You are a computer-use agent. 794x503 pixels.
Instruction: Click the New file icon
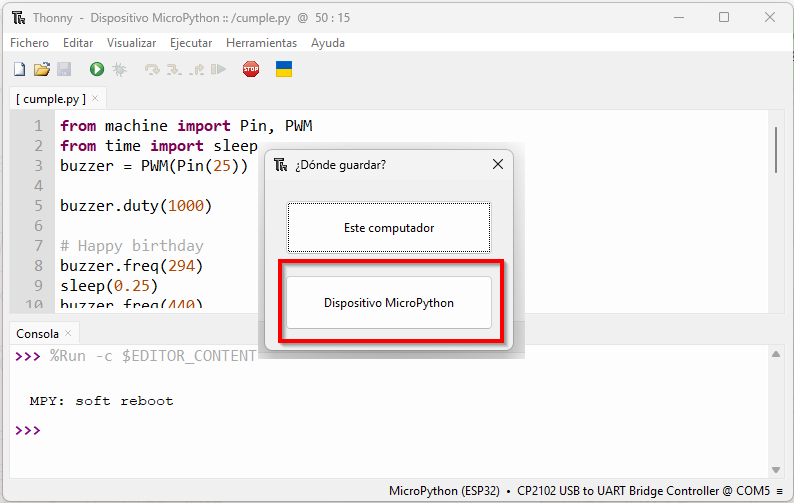pyautogui.click(x=19, y=69)
